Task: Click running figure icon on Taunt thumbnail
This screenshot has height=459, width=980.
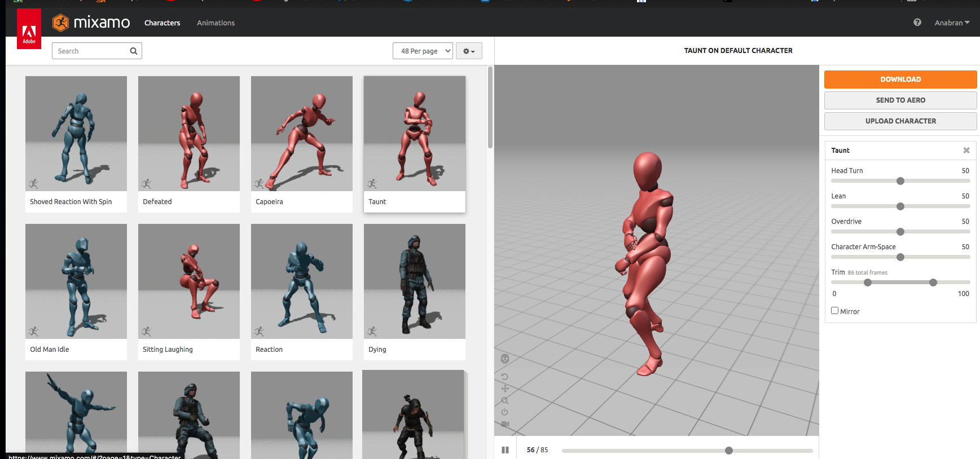Action: coord(372,184)
